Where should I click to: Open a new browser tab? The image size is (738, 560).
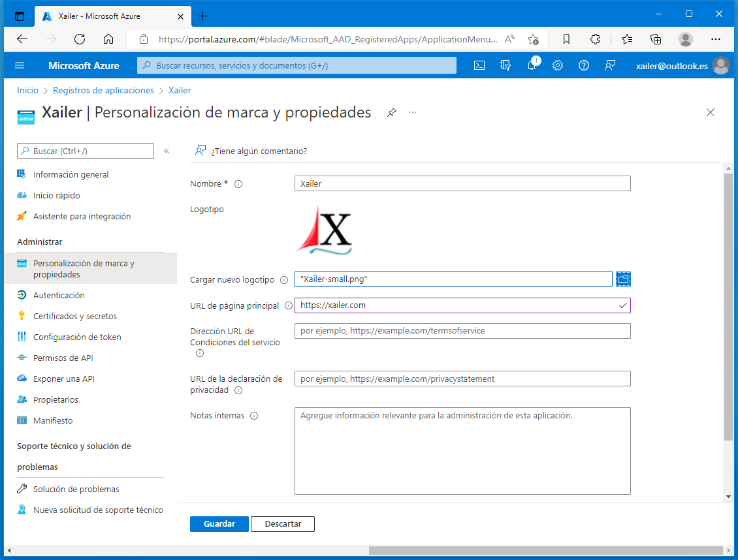tap(202, 16)
